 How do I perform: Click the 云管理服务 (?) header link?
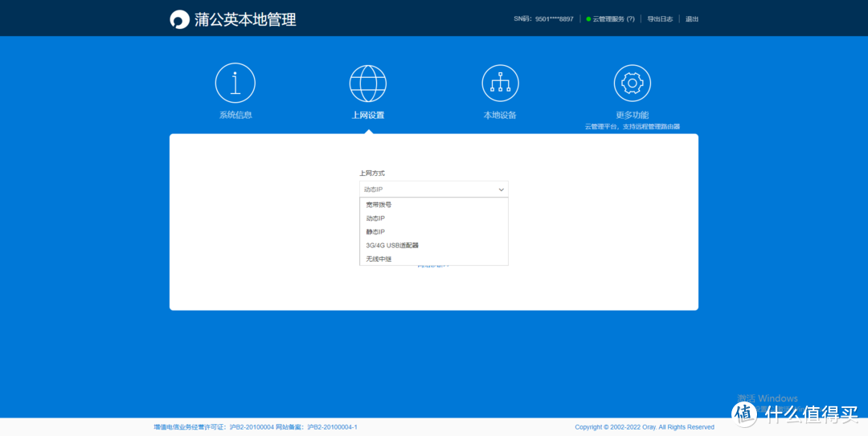click(x=612, y=19)
